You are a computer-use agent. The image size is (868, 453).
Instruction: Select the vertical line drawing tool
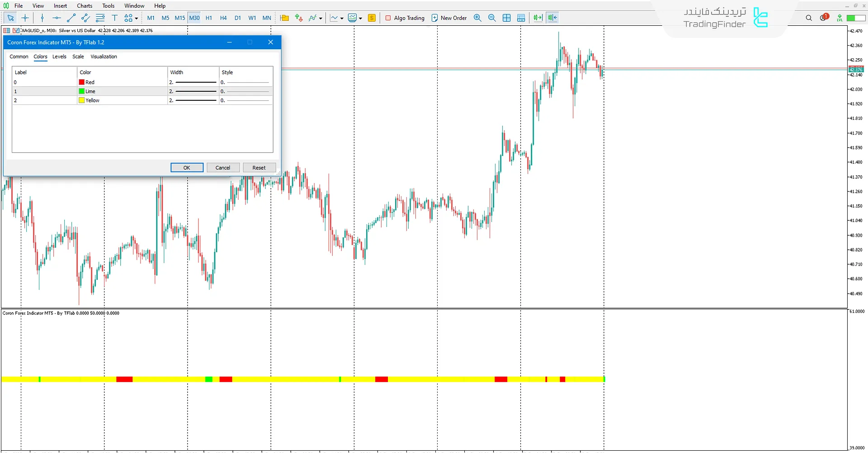coord(42,18)
